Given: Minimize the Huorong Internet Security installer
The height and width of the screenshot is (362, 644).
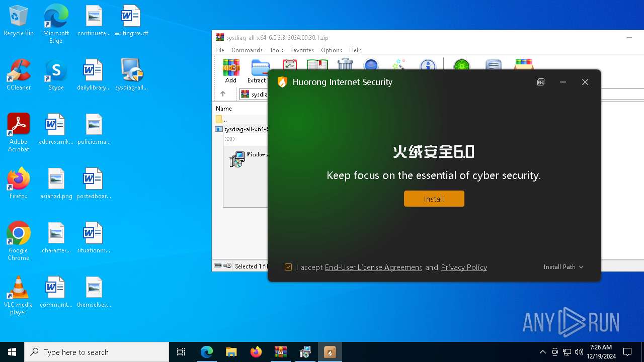Looking at the screenshot, I should (x=563, y=82).
